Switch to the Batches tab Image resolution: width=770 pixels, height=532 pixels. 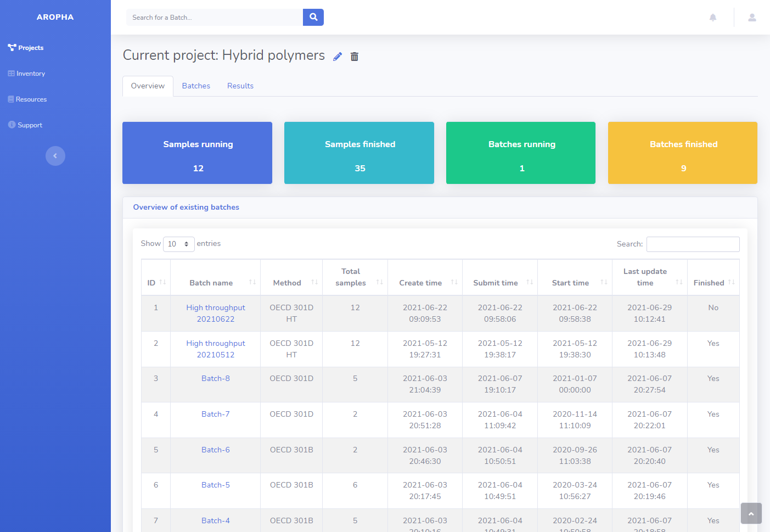click(x=196, y=86)
